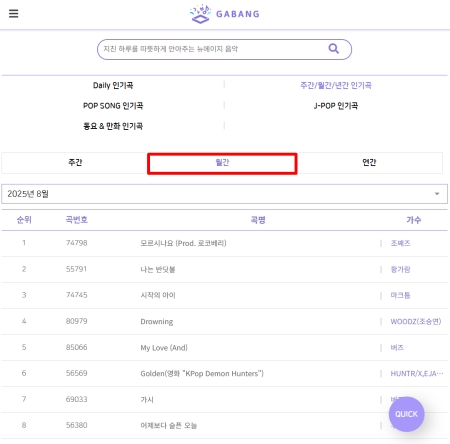
Task: Click song number 85066
Action: 76,347
